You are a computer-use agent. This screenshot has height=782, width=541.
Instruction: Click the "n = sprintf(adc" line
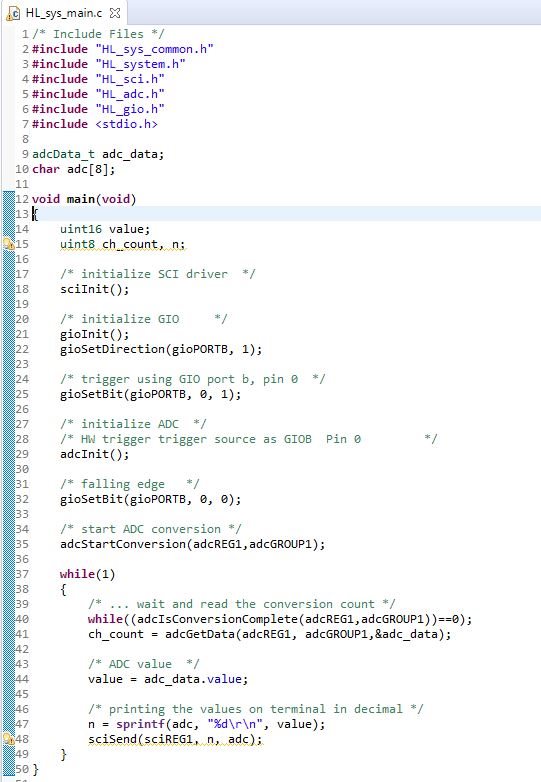point(207,724)
